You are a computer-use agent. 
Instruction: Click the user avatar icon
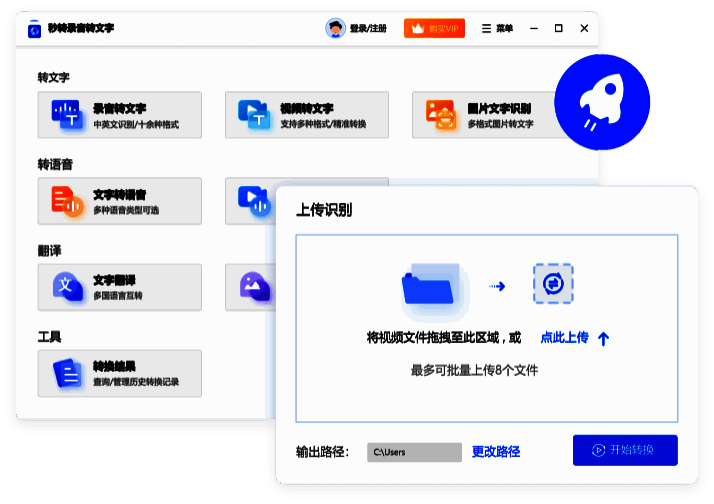point(335,28)
